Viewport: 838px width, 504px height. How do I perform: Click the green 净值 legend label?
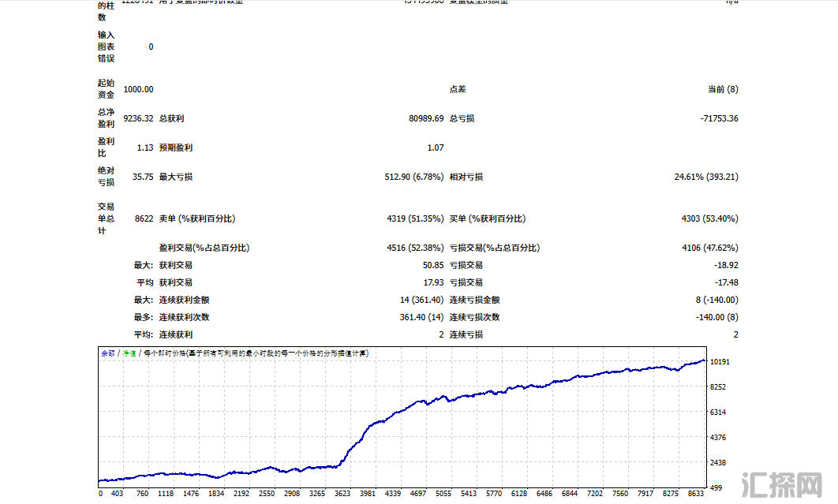pos(128,353)
